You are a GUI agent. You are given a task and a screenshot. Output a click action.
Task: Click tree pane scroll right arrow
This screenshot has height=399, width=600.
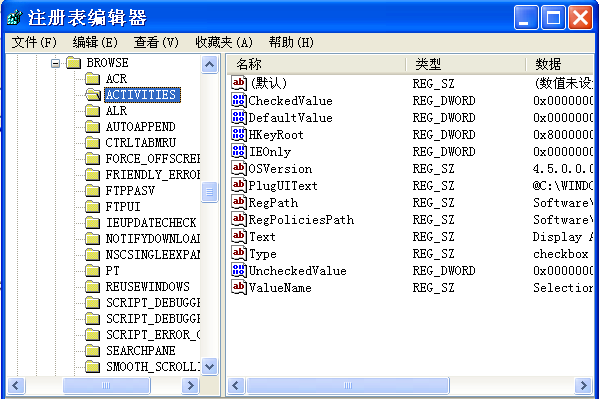tap(190, 385)
